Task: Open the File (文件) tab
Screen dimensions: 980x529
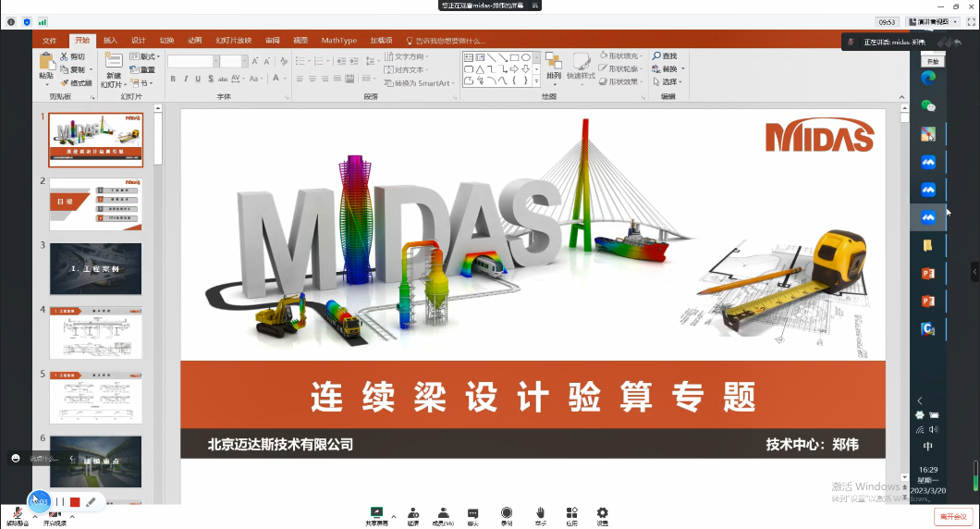Action: tap(49, 41)
